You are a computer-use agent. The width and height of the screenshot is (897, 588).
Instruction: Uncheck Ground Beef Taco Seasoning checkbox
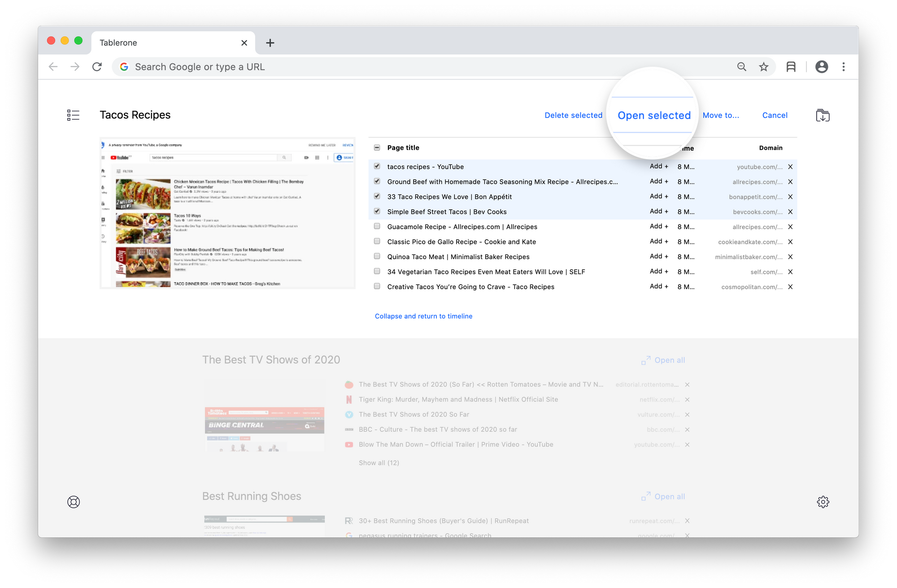(x=377, y=182)
